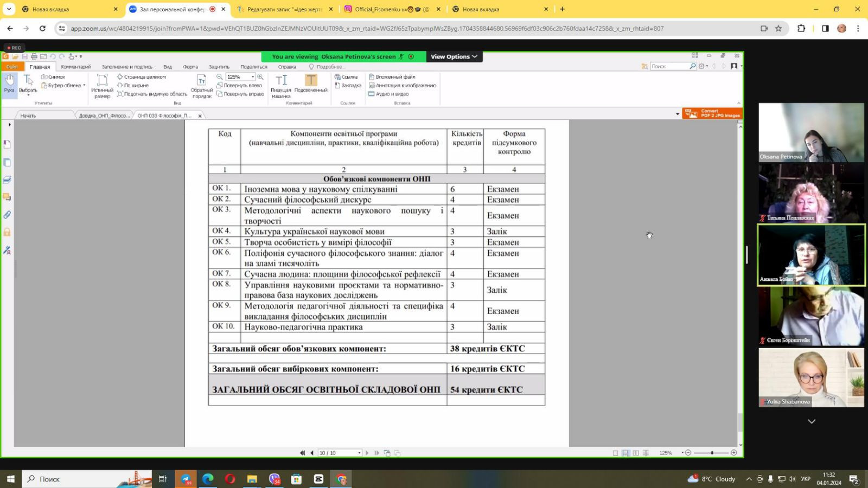Switch to the Довідка_ОНП document tab
This screenshot has height=488, width=868.
(x=104, y=115)
